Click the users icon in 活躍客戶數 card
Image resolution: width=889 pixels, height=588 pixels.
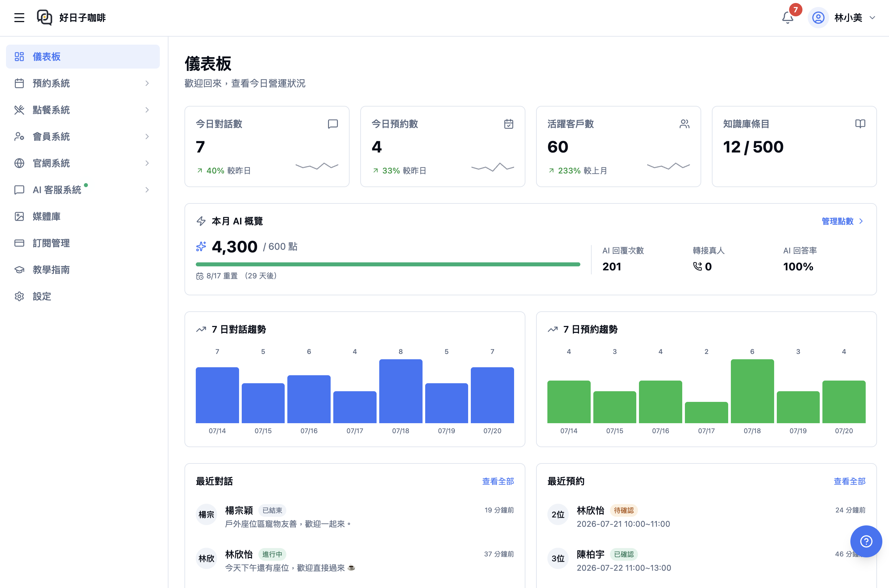[684, 124]
